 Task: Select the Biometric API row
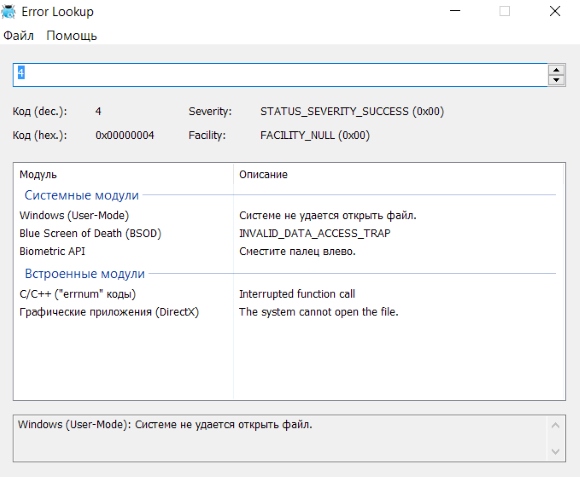[289, 251]
